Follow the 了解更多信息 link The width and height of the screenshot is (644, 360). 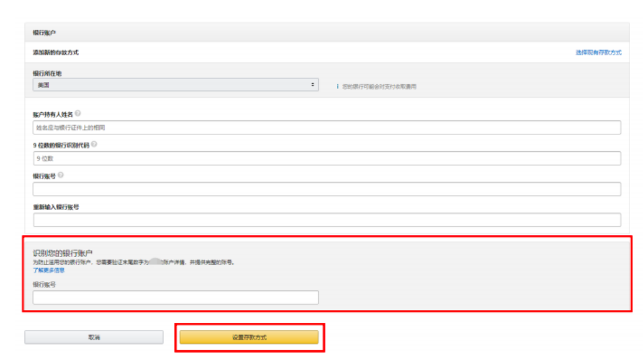click(x=49, y=270)
